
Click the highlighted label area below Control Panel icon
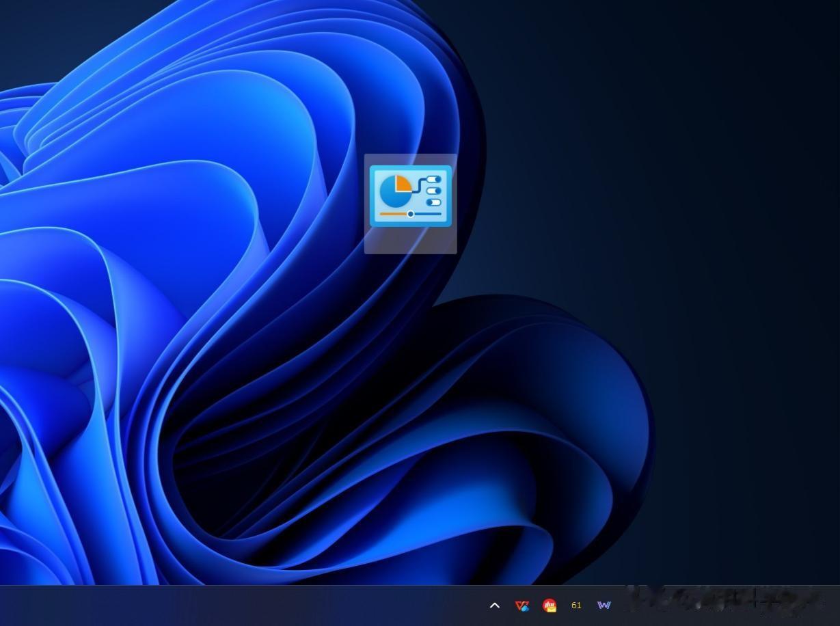410,241
